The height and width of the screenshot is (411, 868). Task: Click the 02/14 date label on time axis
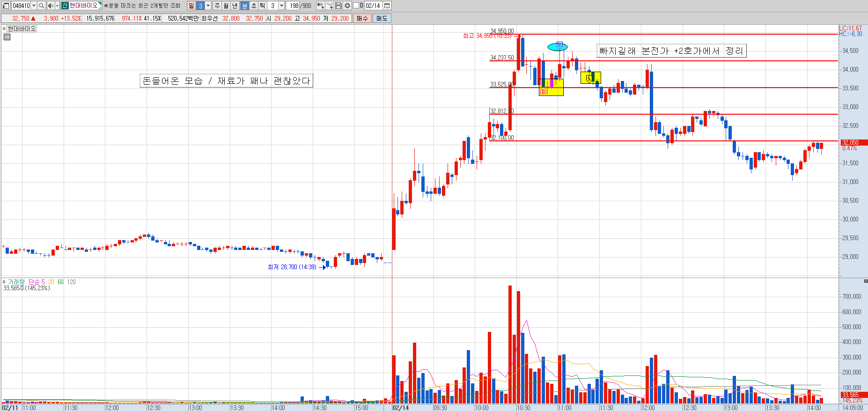click(401, 408)
